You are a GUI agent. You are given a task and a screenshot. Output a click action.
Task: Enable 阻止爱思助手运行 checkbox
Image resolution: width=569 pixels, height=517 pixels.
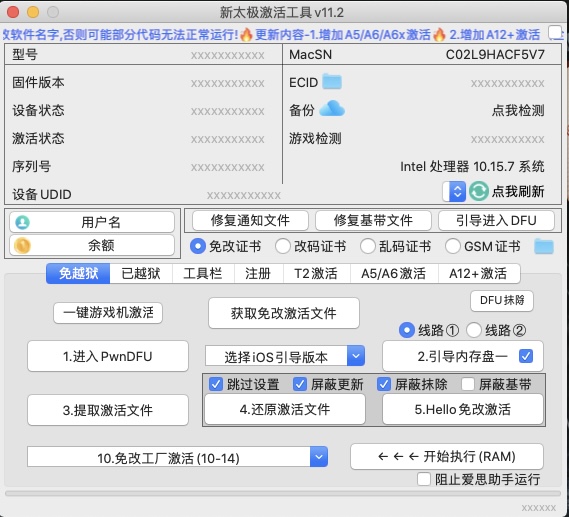(x=424, y=479)
